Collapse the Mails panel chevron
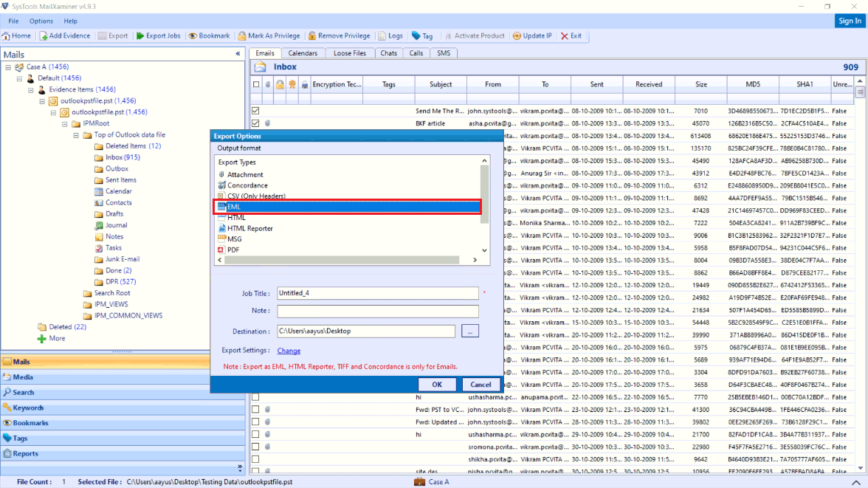868x488 pixels. click(238, 55)
